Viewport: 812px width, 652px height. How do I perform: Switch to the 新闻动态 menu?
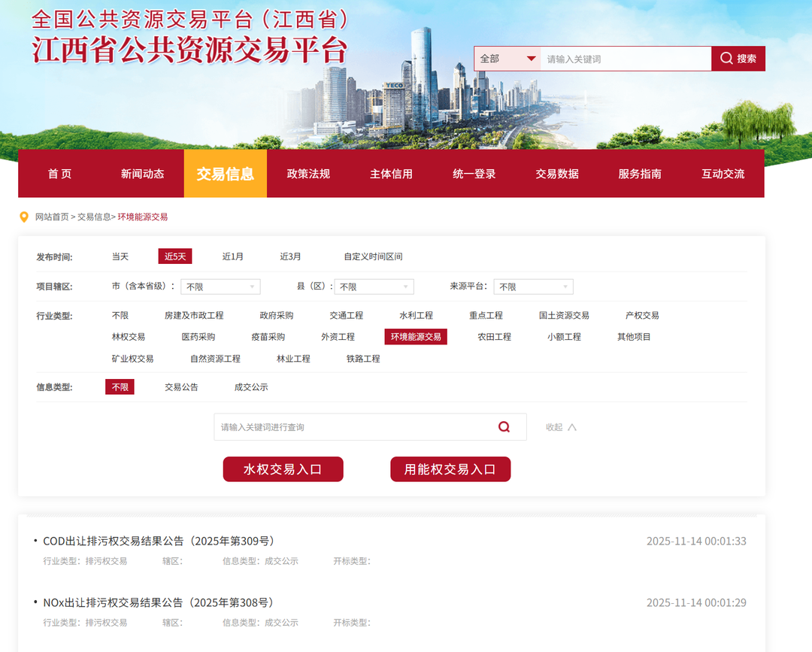(142, 174)
